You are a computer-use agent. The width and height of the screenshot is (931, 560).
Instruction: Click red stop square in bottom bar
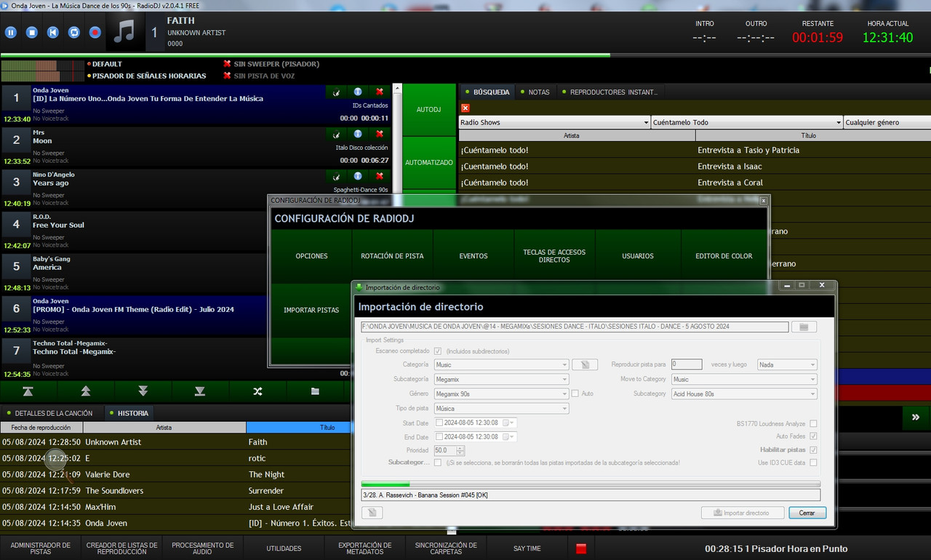580,548
